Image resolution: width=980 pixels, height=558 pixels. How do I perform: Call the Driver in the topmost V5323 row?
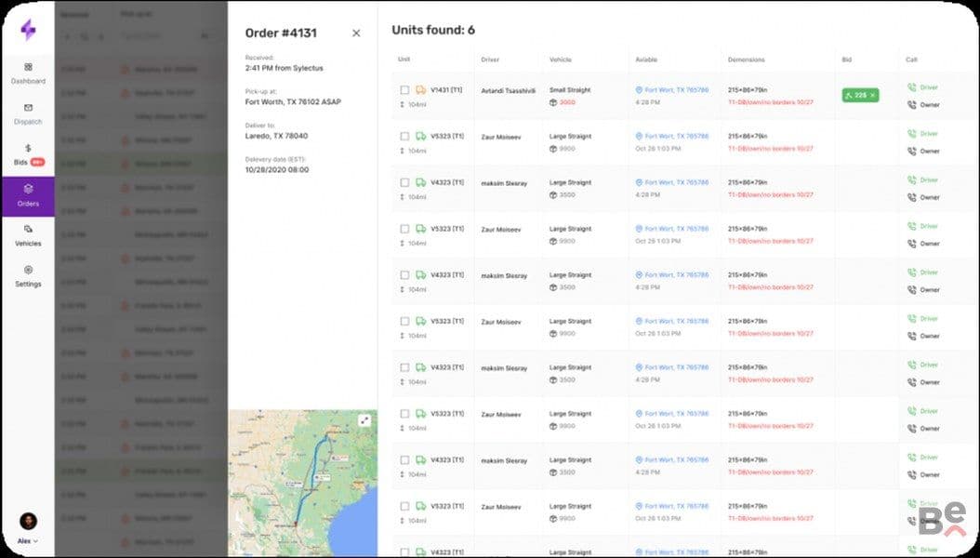(923, 134)
